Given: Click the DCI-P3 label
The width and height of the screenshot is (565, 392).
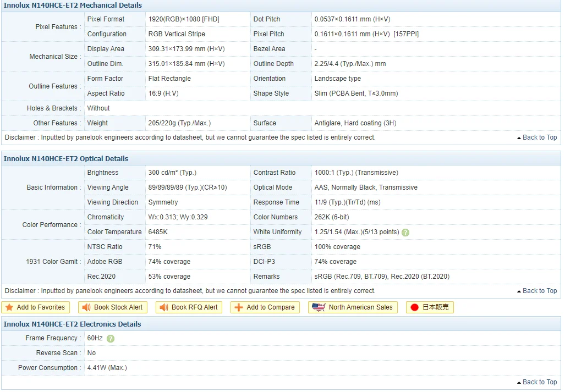Looking at the screenshot, I should coord(264,262).
